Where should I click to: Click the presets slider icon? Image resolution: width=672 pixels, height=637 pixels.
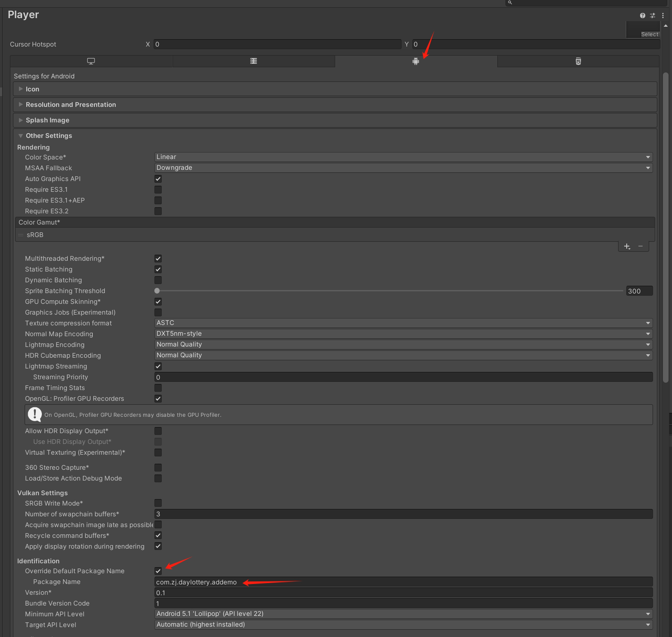click(653, 16)
